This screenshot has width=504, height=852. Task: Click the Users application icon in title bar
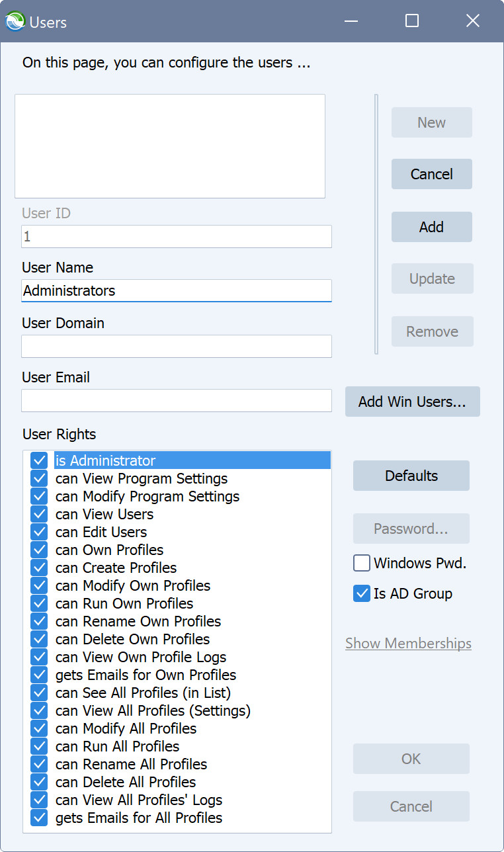pos(16,21)
